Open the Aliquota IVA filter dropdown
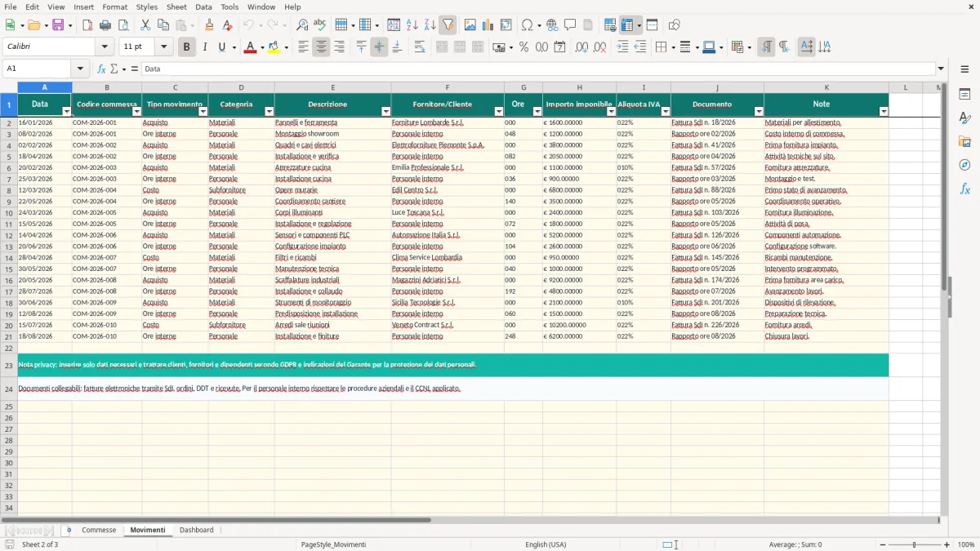 666,111
